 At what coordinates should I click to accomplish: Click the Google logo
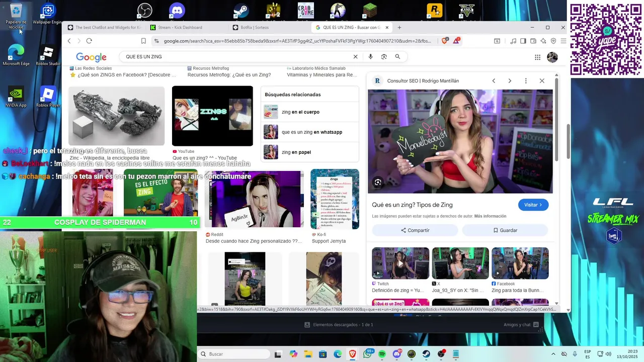tap(91, 57)
